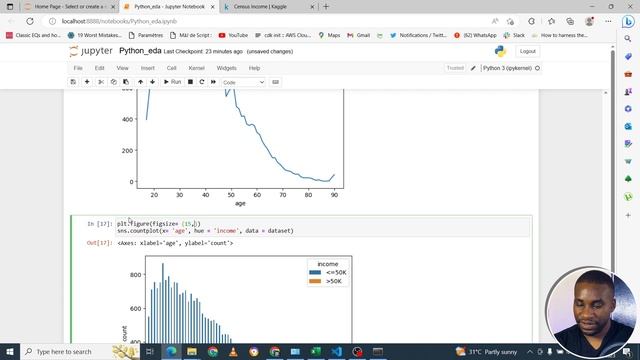Click the Last Checkpoint status text

203,51
